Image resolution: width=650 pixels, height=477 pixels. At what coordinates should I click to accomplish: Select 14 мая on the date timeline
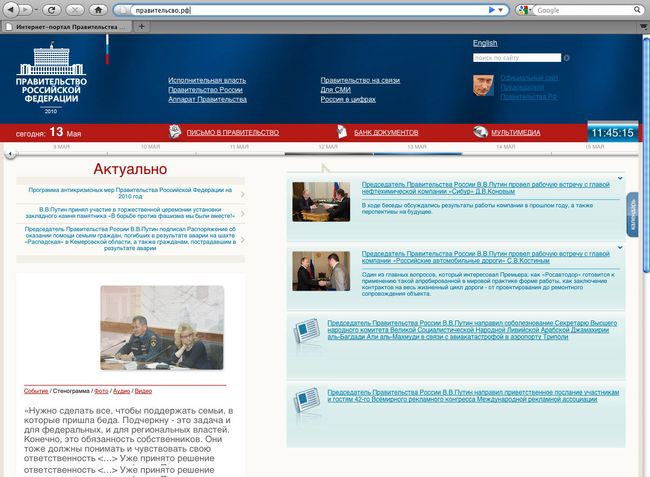pyautogui.click(x=506, y=147)
